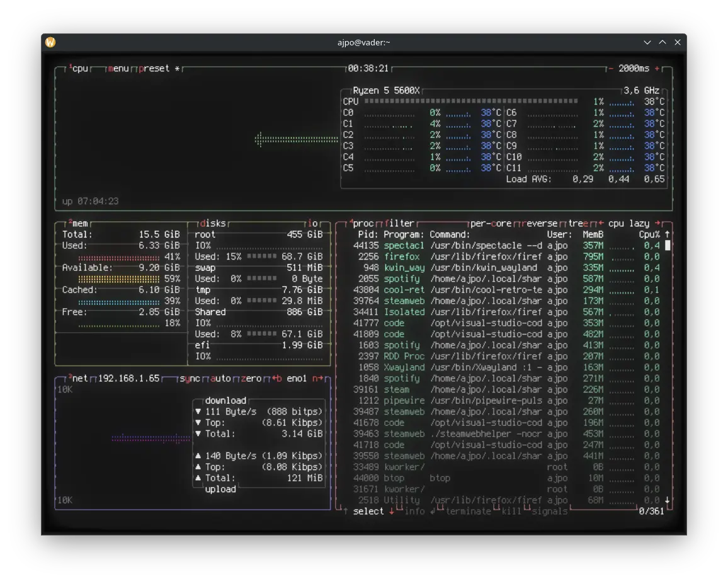Screen dimensions: 728x584
Task: Click left arrow before cpu lazy sorting
Action: (601, 224)
